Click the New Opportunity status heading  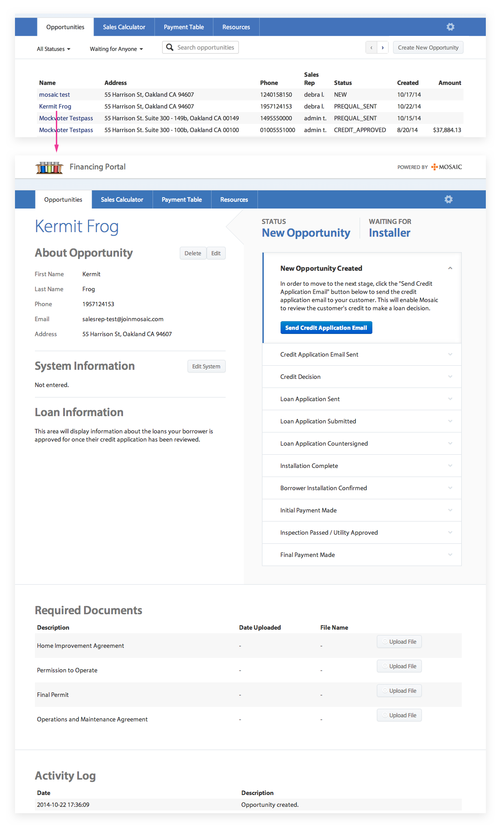coord(306,233)
